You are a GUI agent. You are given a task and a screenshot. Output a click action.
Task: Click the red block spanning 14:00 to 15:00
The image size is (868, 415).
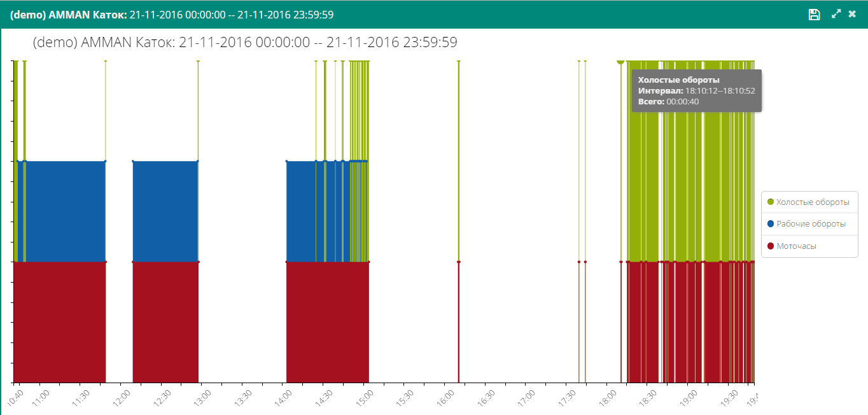tap(327, 321)
